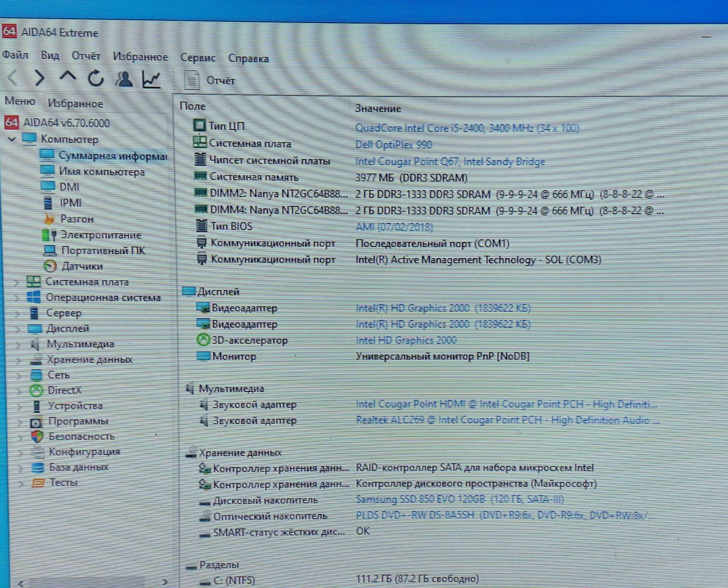Expand the Системная плата tree node
The width and height of the screenshot is (728, 588).
(x=16, y=282)
